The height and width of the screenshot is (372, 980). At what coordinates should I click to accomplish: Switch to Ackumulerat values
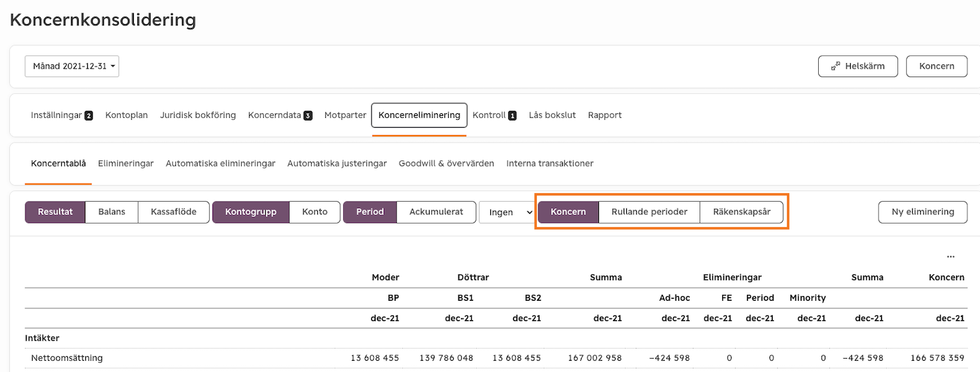(436, 212)
